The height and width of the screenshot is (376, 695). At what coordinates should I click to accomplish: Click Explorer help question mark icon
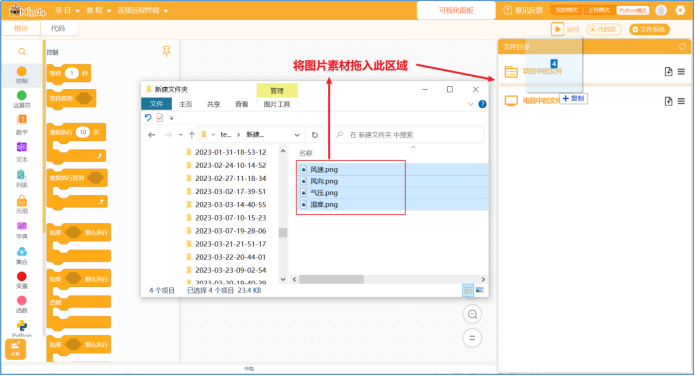[x=482, y=104]
